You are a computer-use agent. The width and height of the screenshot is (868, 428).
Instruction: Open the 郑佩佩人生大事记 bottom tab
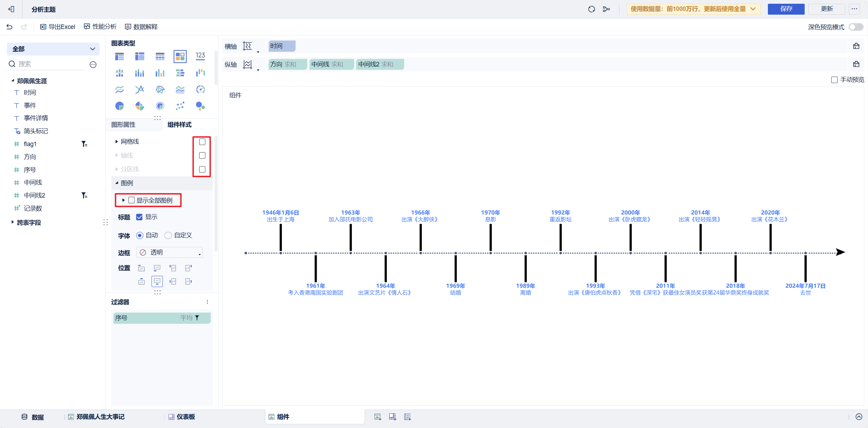(x=96, y=417)
